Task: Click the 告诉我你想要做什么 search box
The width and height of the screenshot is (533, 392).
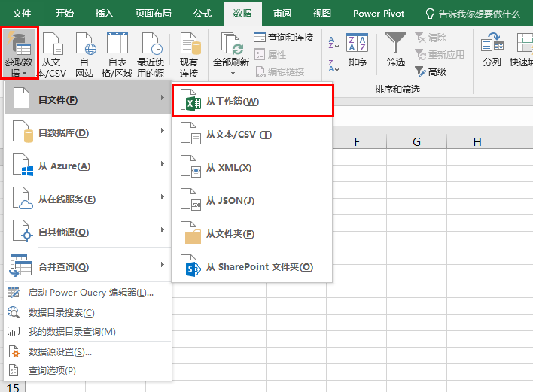Action: [x=473, y=14]
